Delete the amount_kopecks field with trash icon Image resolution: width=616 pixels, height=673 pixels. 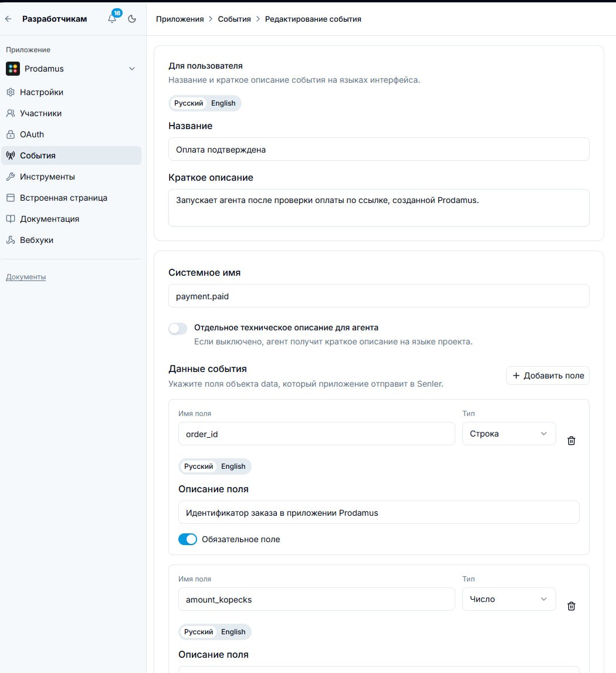[x=571, y=606]
